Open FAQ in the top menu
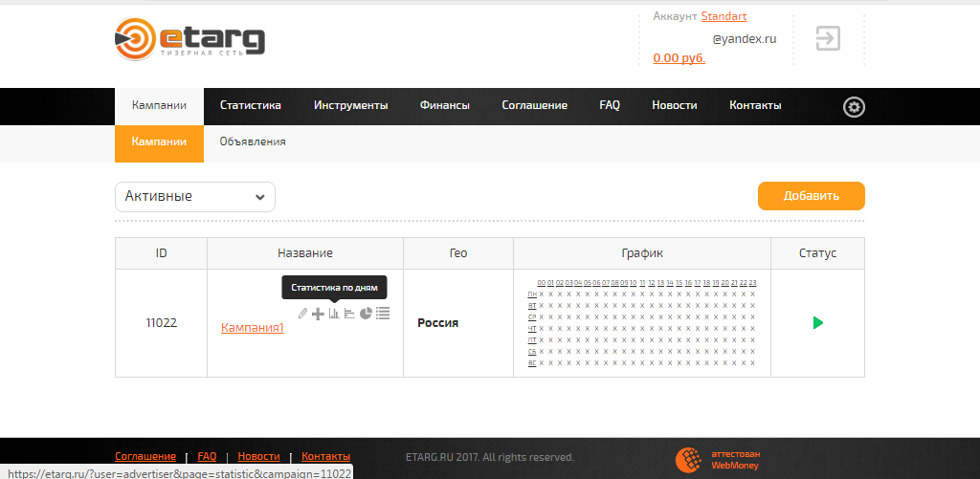 [610, 105]
